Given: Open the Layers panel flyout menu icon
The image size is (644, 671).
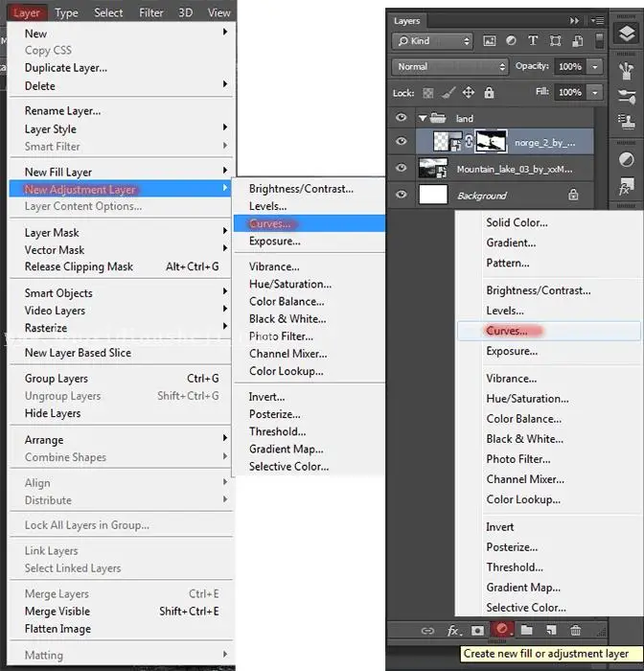Looking at the screenshot, I should pyautogui.click(x=597, y=20).
